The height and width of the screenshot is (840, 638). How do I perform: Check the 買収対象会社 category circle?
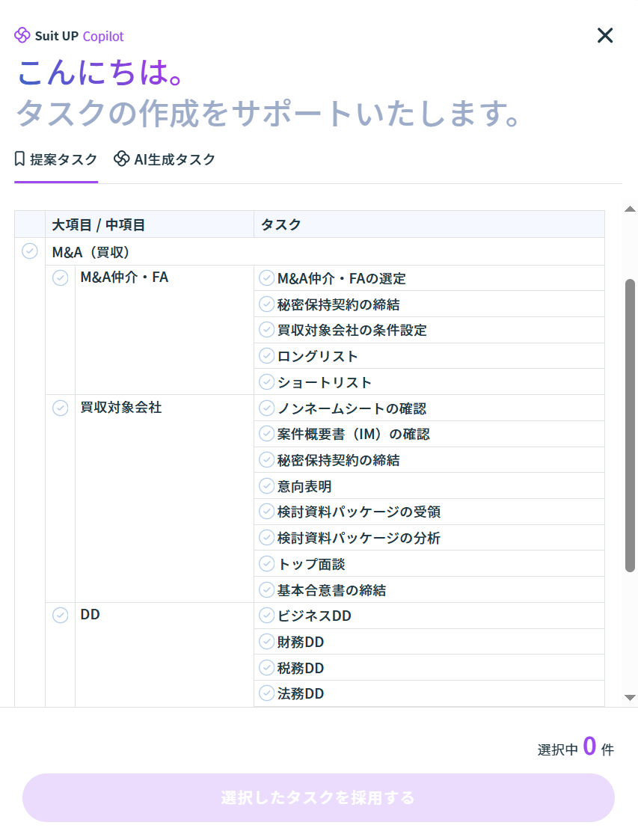coord(60,408)
